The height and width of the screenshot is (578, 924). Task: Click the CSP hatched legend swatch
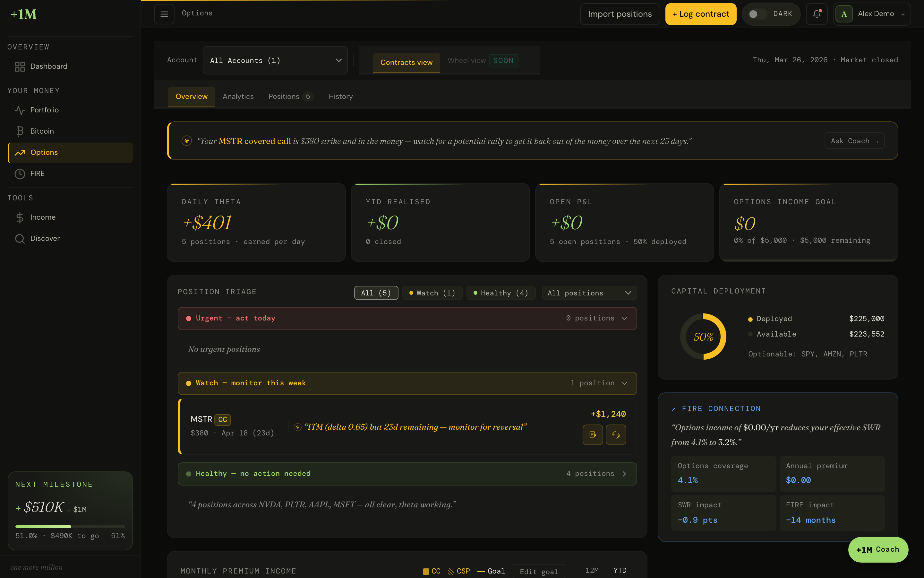pyautogui.click(x=451, y=572)
